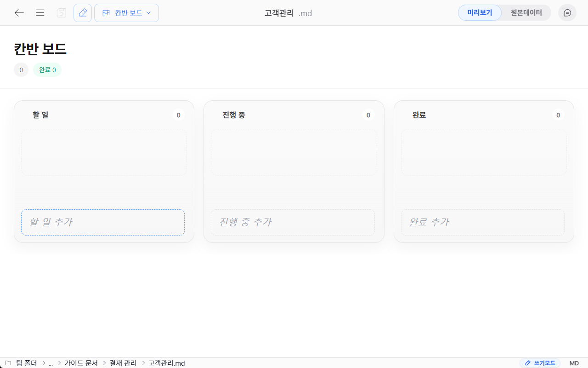This screenshot has width=588, height=368.
Task: Click the 완료 0 badge
Action: point(47,70)
